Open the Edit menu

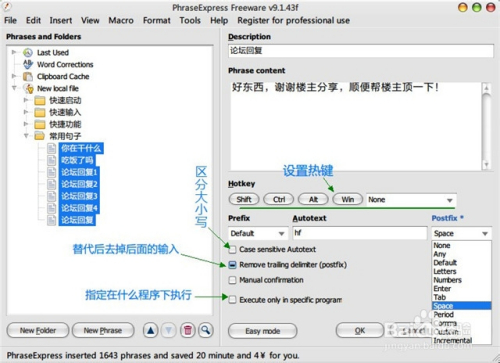tap(33, 20)
